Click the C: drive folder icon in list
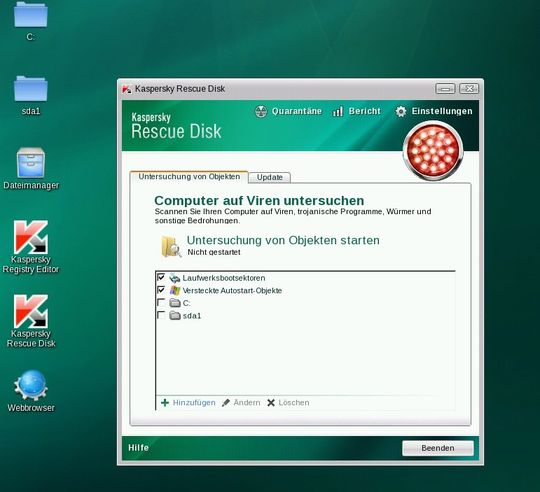 [x=175, y=303]
